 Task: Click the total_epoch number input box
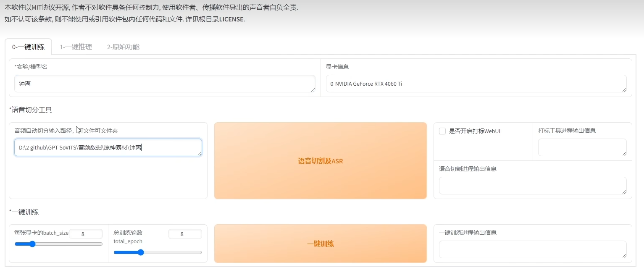point(185,234)
